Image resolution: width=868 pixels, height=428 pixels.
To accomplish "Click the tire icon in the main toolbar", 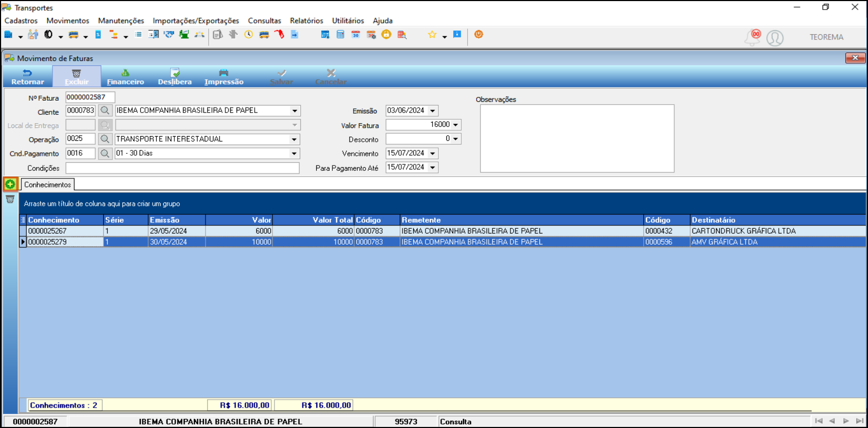I will (x=48, y=34).
